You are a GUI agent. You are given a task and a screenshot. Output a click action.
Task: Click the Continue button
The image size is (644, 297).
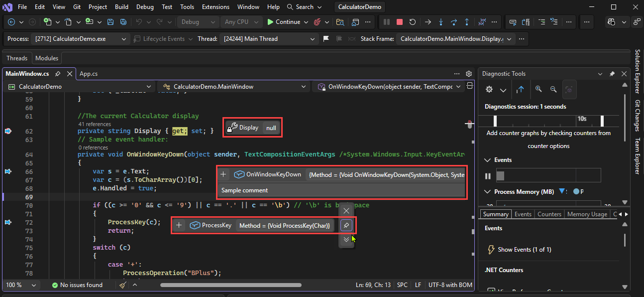click(284, 22)
